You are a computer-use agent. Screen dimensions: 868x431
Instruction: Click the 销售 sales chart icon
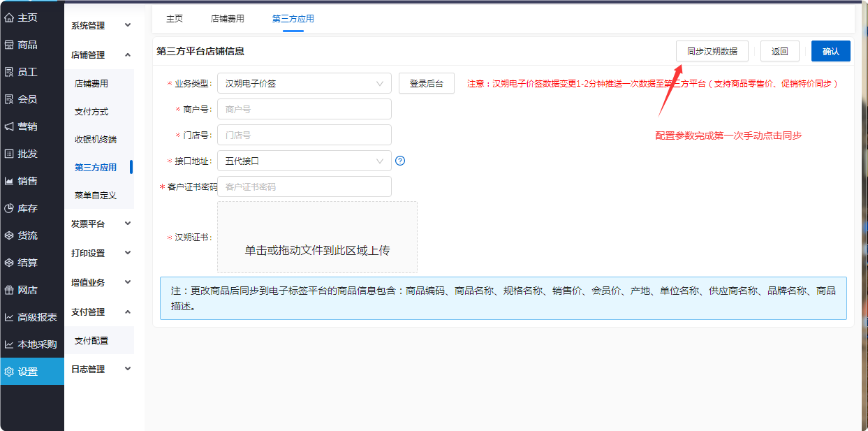tap(9, 181)
